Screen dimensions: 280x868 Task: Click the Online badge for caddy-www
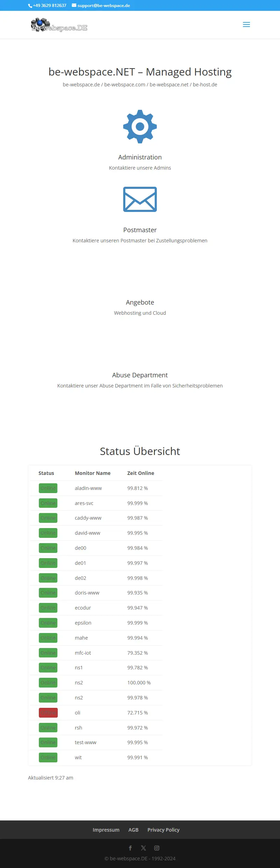(x=48, y=518)
